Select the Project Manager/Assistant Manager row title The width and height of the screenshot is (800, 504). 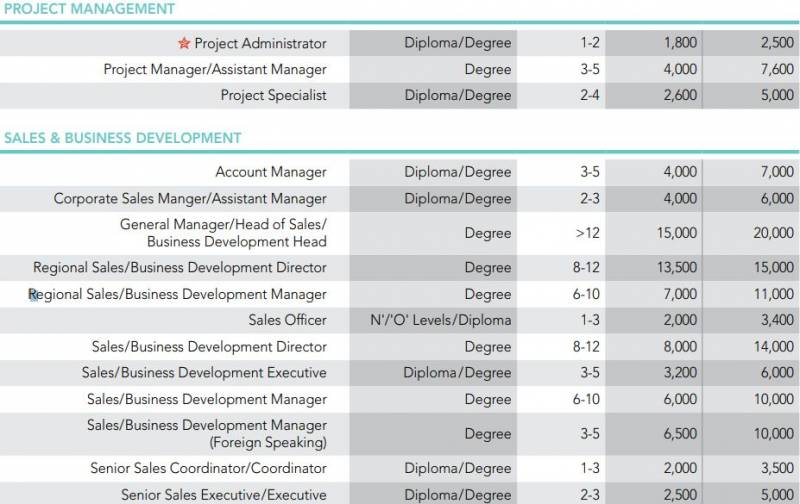coord(215,70)
